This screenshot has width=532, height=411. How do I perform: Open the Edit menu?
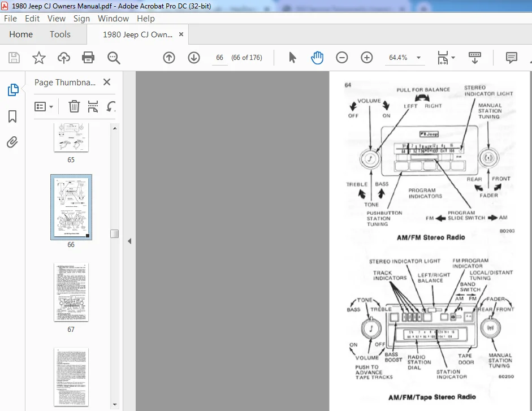[x=32, y=18]
